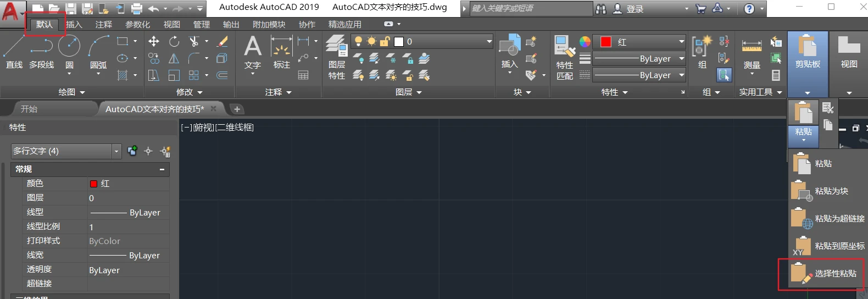
Task: Expand the 图层 panel arrow
Action: coord(419,92)
